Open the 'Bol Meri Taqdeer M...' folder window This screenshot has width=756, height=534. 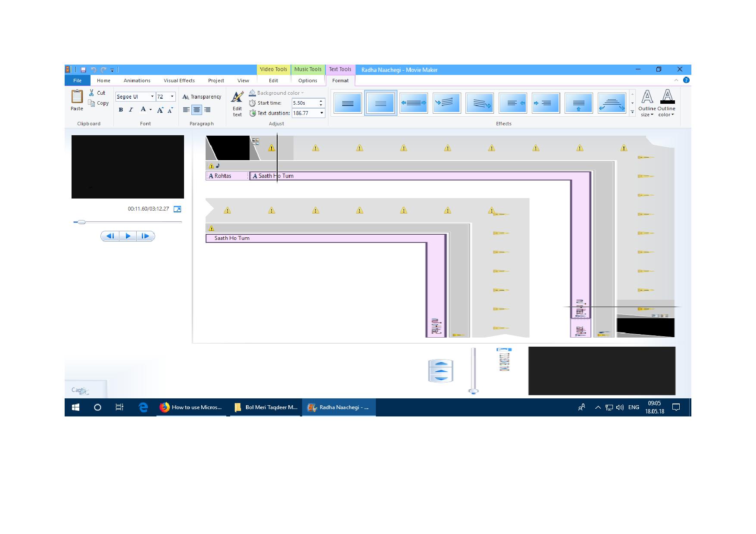pos(265,407)
